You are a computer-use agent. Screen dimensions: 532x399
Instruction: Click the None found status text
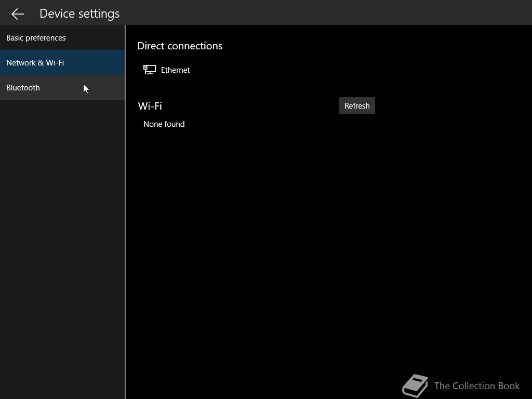pos(164,124)
